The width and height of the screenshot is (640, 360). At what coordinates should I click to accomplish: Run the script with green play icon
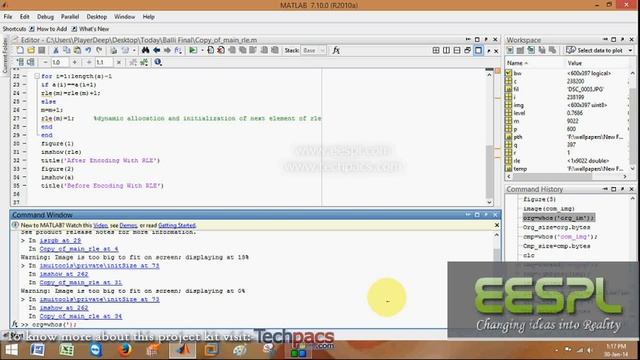(193, 50)
